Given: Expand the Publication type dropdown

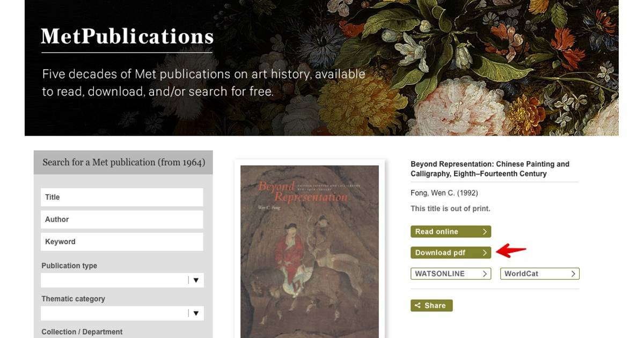Looking at the screenshot, I should pos(122,280).
